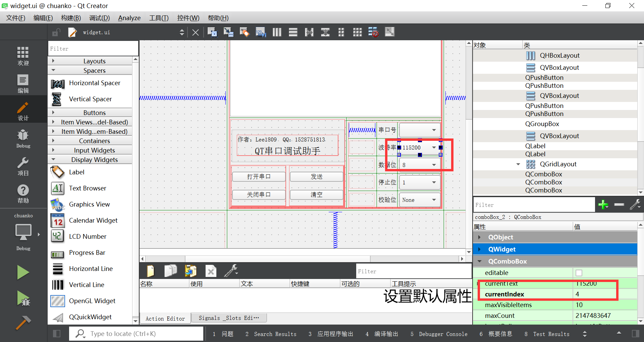Image resolution: width=644 pixels, height=342 pixels.
Task: Click the Adjust Size toolbar icon
Action: 389,32
